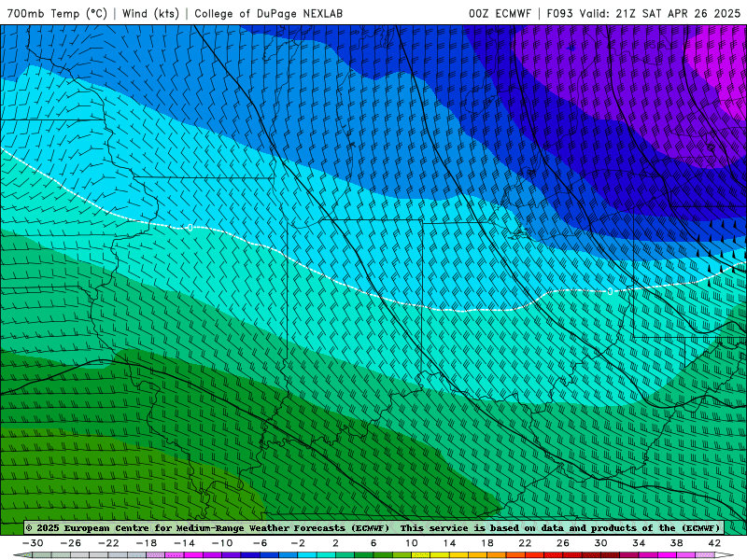Click the 18 legend value
The height and width of the screenshot is (560, 747).
point(486,543)
